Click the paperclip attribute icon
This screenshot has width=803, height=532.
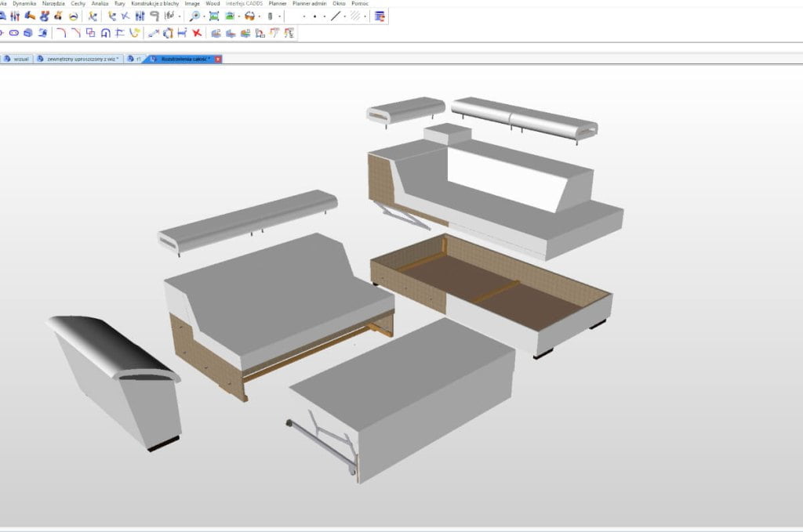pos(271,16)
